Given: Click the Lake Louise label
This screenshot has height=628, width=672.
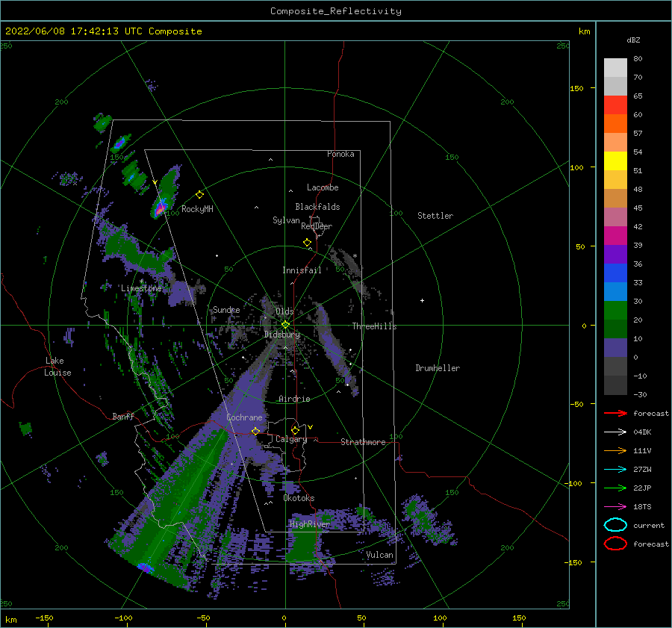Looking at the screenshot, I should (57, 367).
